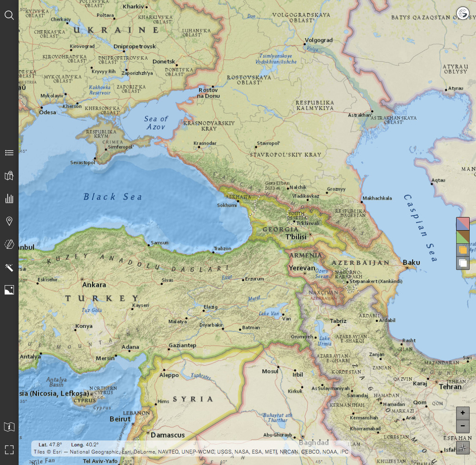The width and height of the screenshot is (476, 465).
Task: Open the search magnifier in sidebar
Action: coord(9,15)
